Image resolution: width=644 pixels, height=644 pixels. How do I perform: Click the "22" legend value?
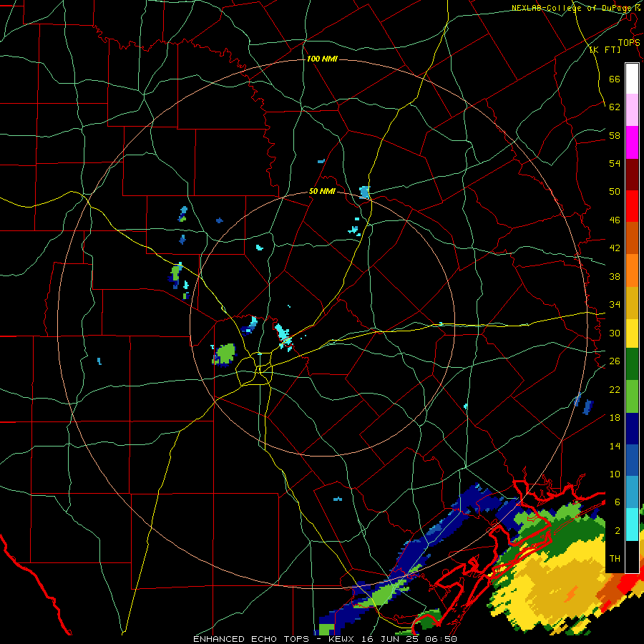click(615, 389)
